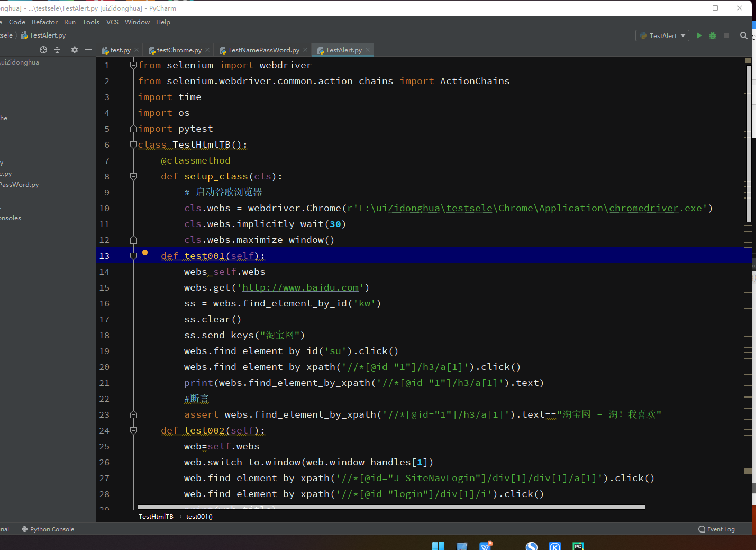Open the TestAlert run configuration dropdown
Screen dimensions: 756x550
point(662,35)
